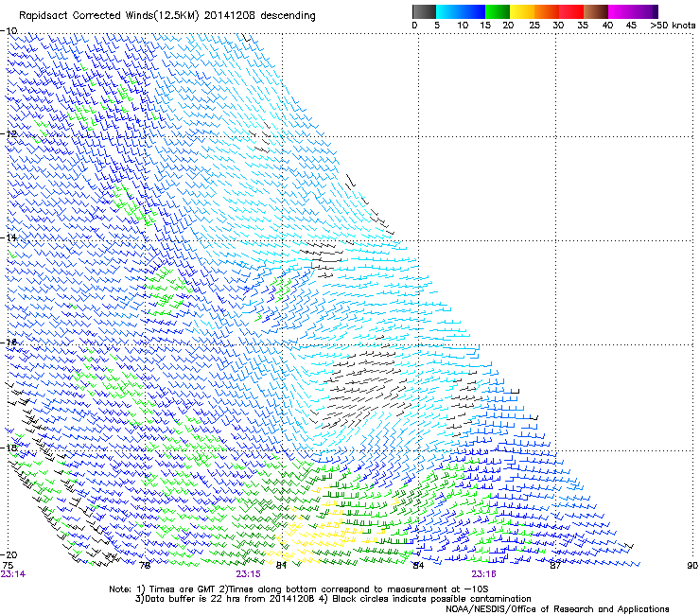Viewport: 700px width, 615px height.
Task: Click the word 'descending' in the title
Action: (x=288, y=16)
